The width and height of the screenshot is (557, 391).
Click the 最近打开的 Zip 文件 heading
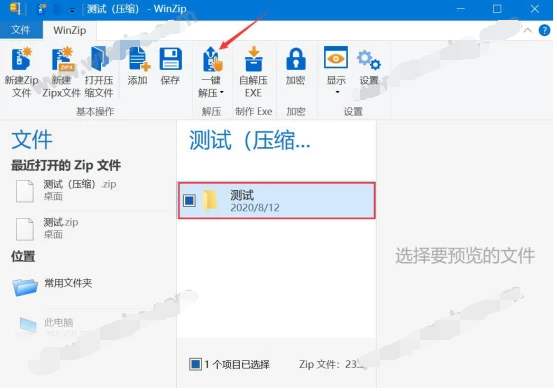(x=66, y=165)
